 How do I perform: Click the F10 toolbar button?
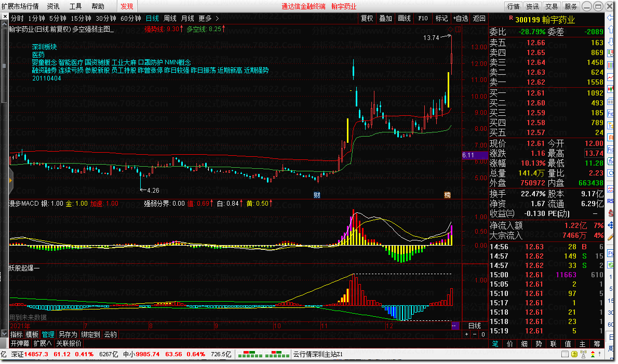(x=423, y=19)
